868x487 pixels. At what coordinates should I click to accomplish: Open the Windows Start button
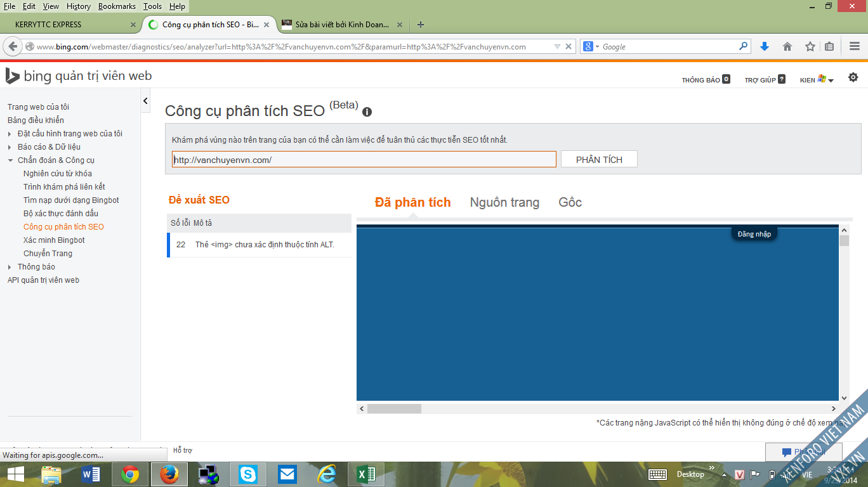[15, 474]
